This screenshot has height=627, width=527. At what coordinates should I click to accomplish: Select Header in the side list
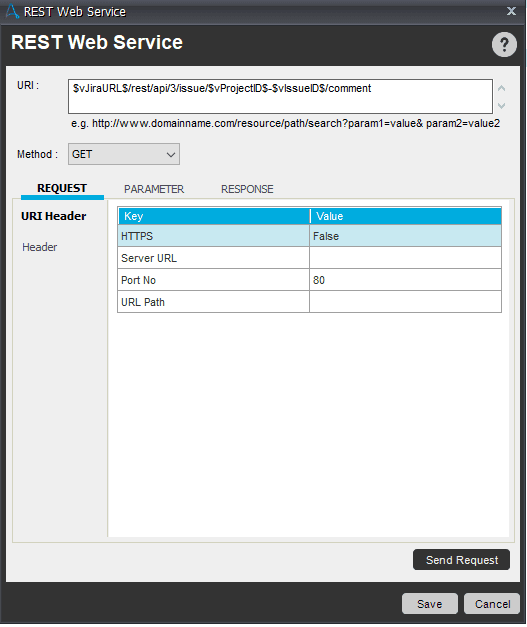tap(40, 247)
